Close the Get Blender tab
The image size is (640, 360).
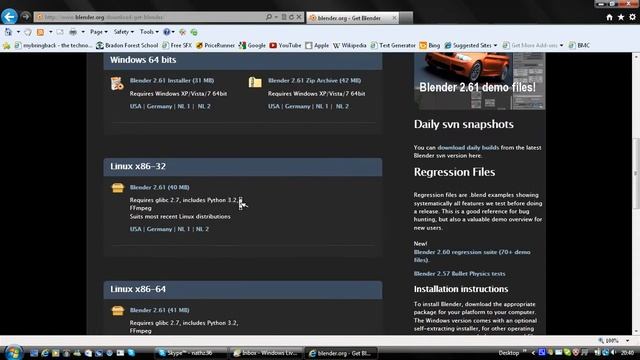394,18
